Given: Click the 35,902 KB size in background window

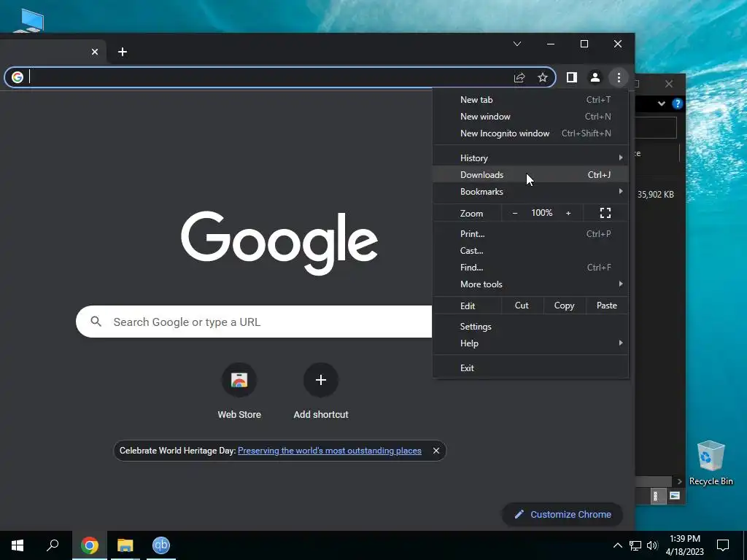Looking at the screenshot, I should (x=656, y=194).
